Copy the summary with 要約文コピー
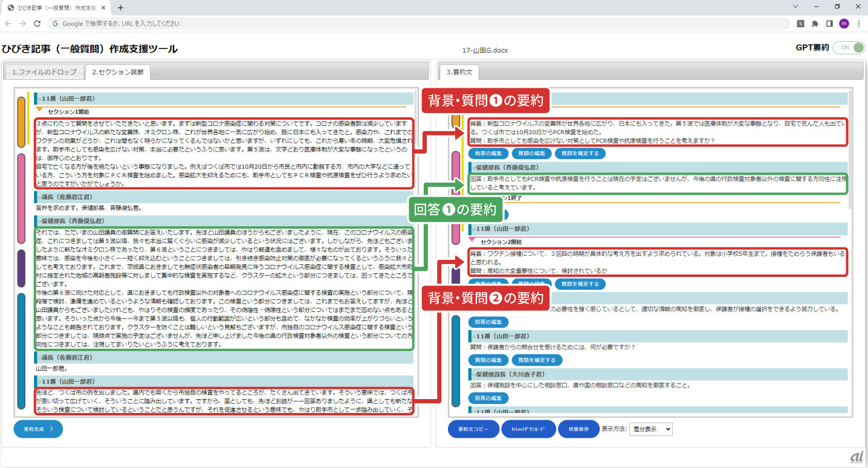This screenshot has height=468, width=868. [473, 429]
